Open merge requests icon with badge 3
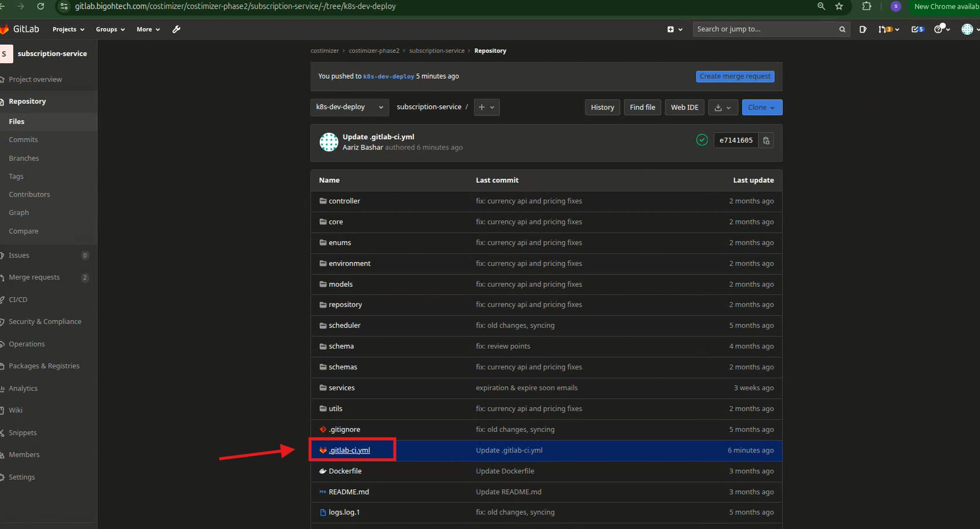This screenshot has width=980, height=529. pyautogui.click(x=888, y=29)
